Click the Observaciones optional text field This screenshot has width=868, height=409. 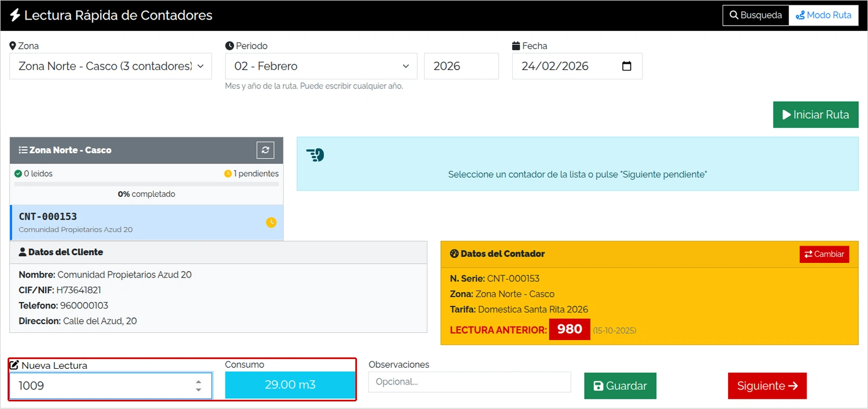point(470,382)
